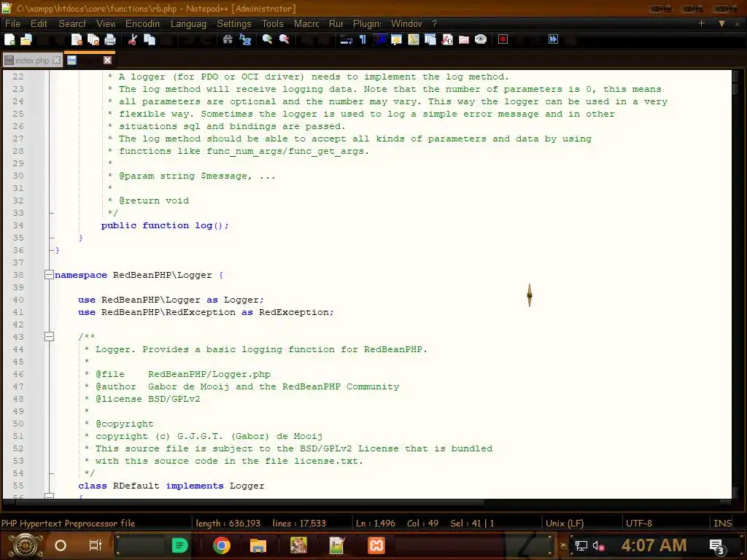747x560 pixels.
Task: Open the Function List panel icon
Action: (x=447, y=39)
